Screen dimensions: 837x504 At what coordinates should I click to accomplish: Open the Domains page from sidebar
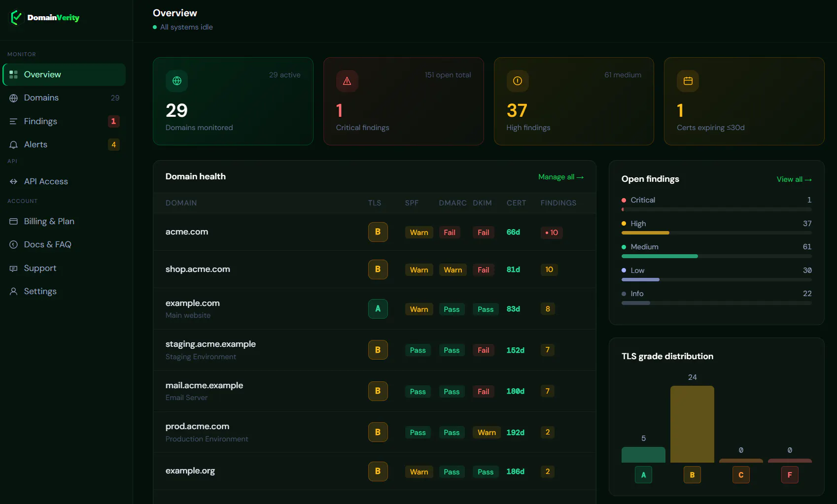pyautogui.click(x=64, y=98)
